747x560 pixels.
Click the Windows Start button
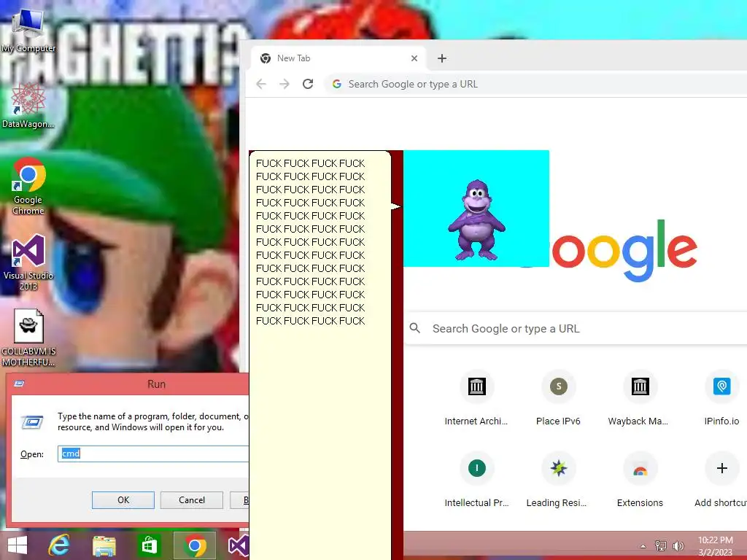tap(18, 545)
